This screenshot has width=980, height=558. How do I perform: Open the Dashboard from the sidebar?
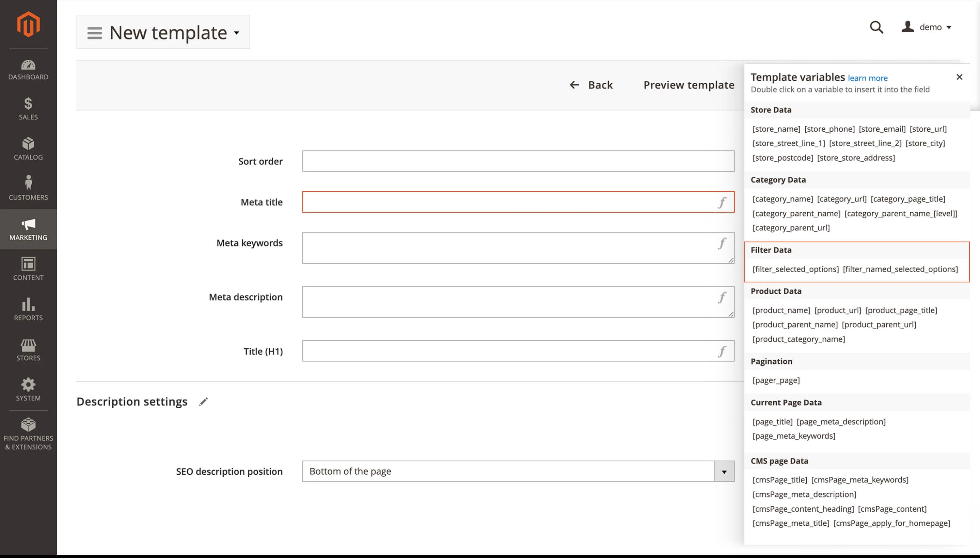(28, 70)
